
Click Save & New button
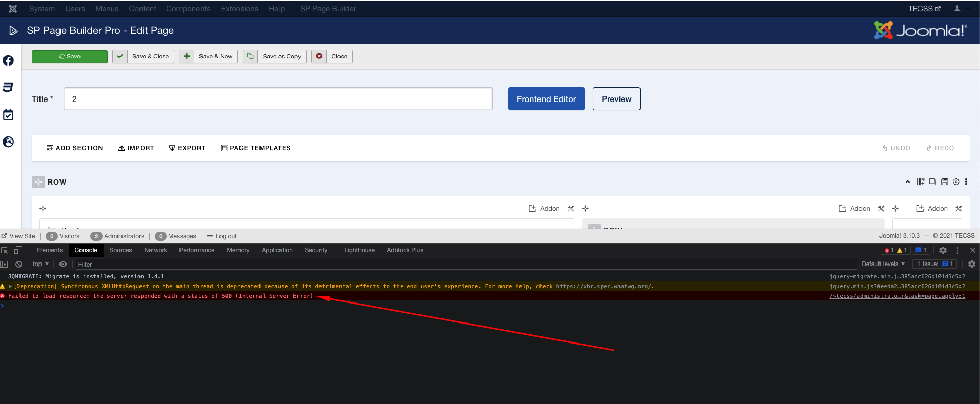tap(208, 56)
